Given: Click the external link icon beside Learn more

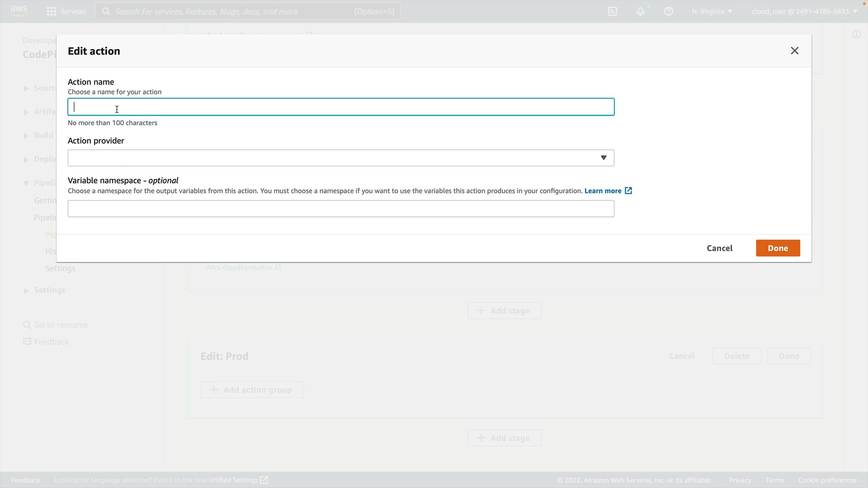Looking at the screenshot, I should pos(628,191).
